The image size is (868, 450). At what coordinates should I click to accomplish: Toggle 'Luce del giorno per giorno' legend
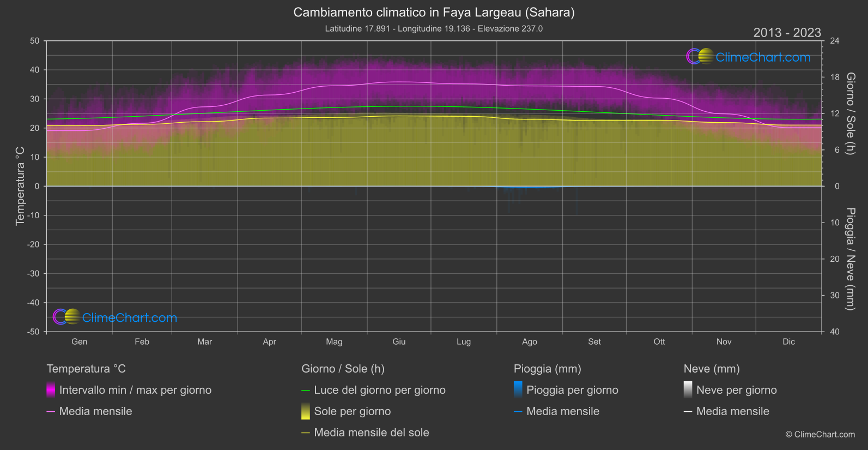click(x=373, y=390)
